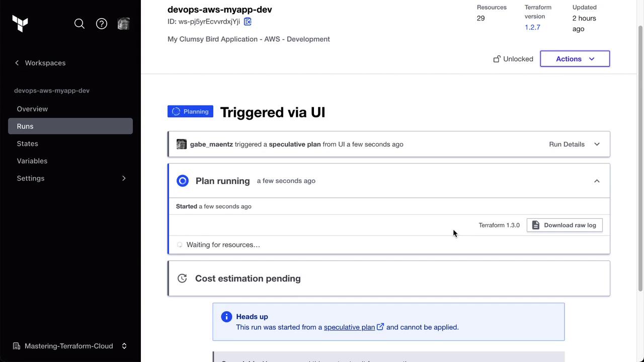The width and height of the screenshot is (644, 362).
Task: Open the Actions dropdown
Action: pos(575,59)
